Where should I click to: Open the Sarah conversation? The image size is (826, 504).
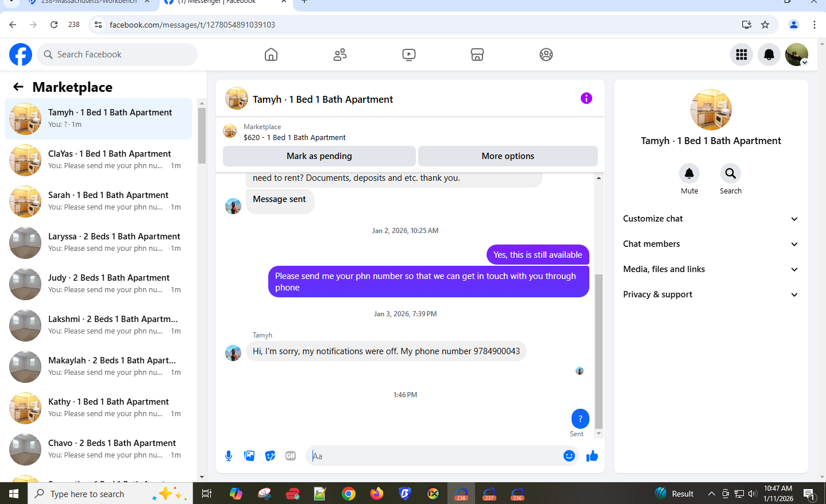[99, 201]
